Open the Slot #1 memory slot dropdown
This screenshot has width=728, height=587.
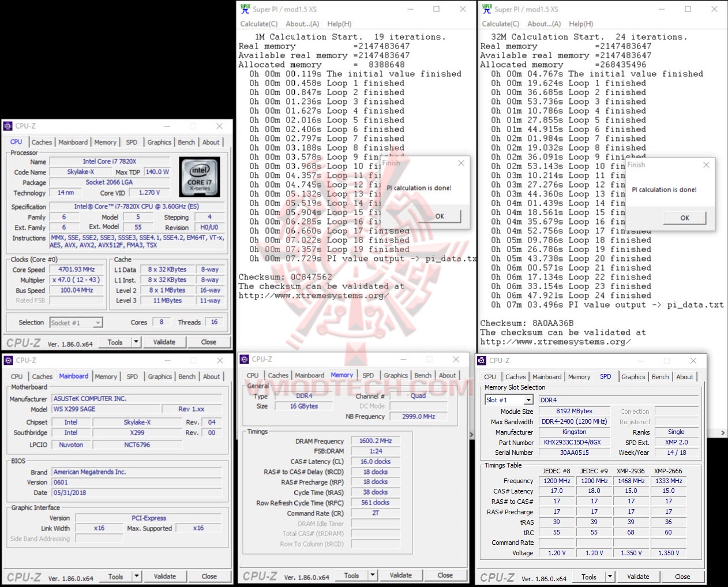tap(528, 400)
